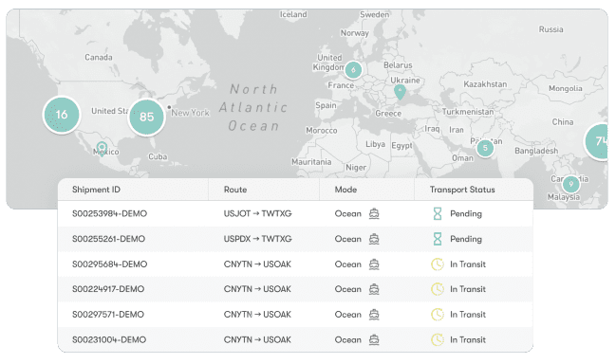This screenshot has height=364, width=616.
Task: Open the cluster of 6 near United Kingdom
Action: pyautogui.click(x=353, y=70)
